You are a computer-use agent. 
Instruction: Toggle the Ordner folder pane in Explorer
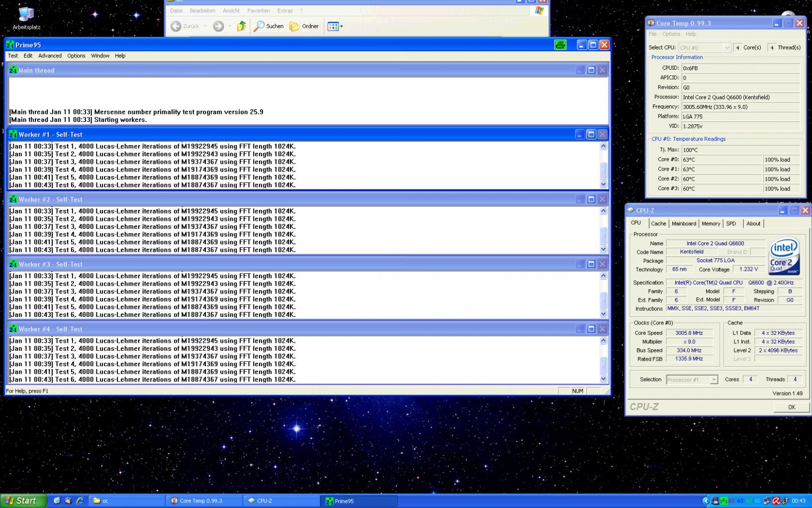(304, 26)
